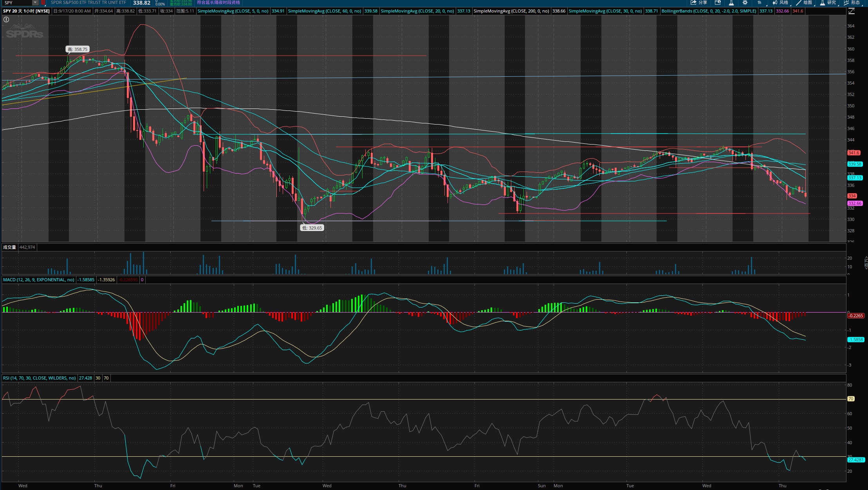Viewport: 868px width, 490px height.
Task: Open the 分享 share menu
Action: click(699, 3)
